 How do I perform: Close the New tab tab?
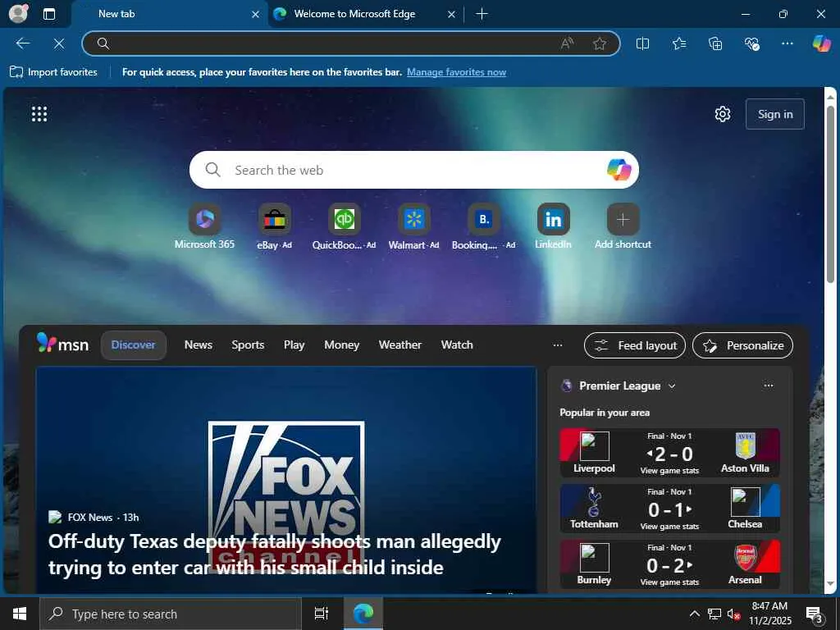coord(256,15)
